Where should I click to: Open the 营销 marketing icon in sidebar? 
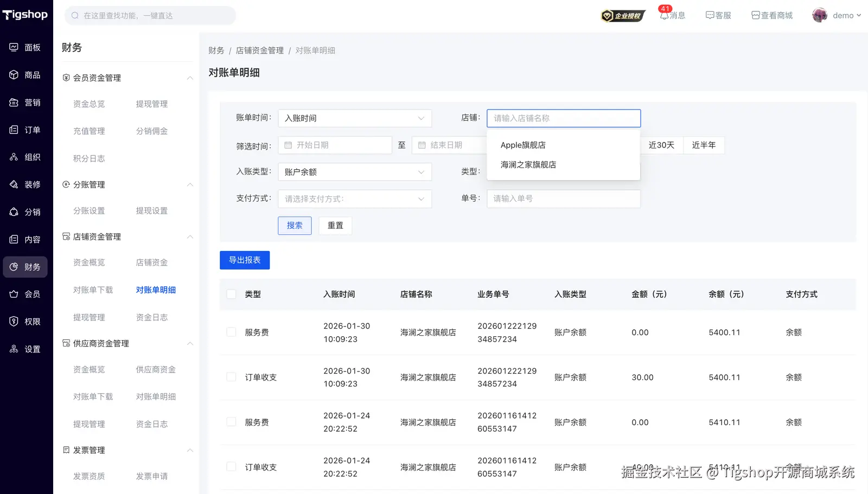click(x=14, y=102)
